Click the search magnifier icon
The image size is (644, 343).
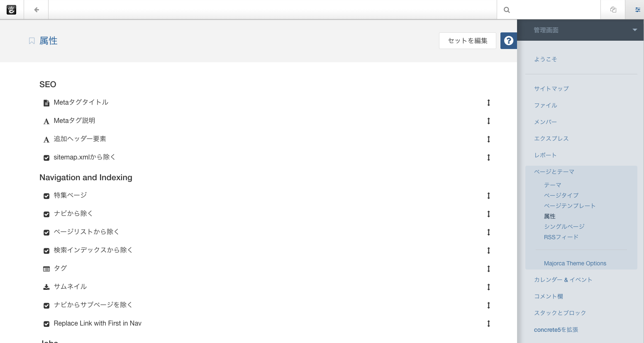[507, 10]
